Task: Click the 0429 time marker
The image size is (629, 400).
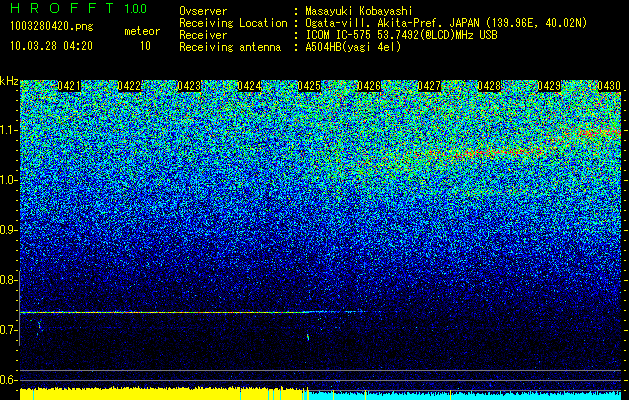Action: (549, 86)
